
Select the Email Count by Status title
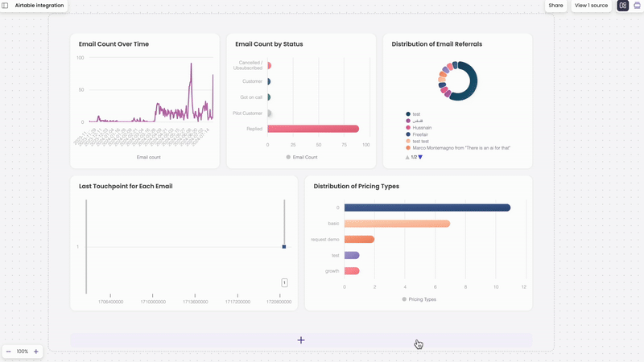269,44
